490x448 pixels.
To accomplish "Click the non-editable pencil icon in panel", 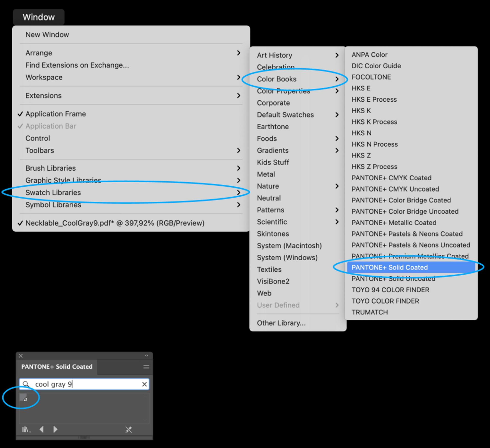I will click(x=128, y=430).
